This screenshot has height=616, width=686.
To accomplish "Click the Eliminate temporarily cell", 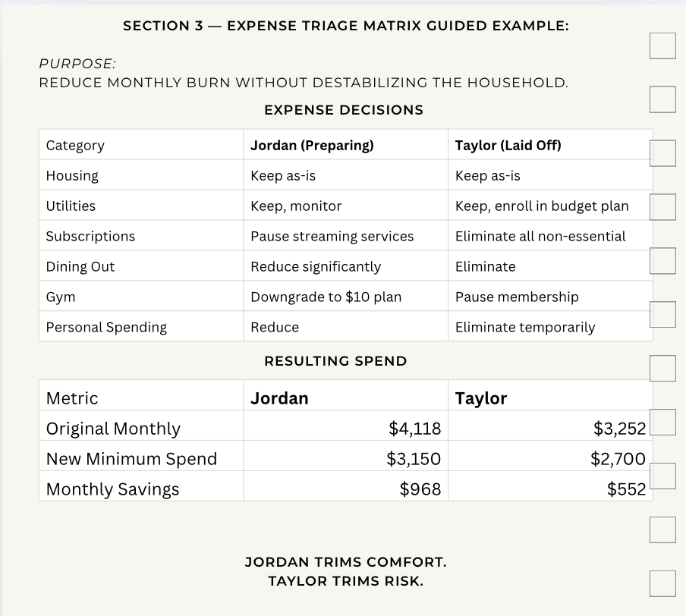I will point(550,327).
